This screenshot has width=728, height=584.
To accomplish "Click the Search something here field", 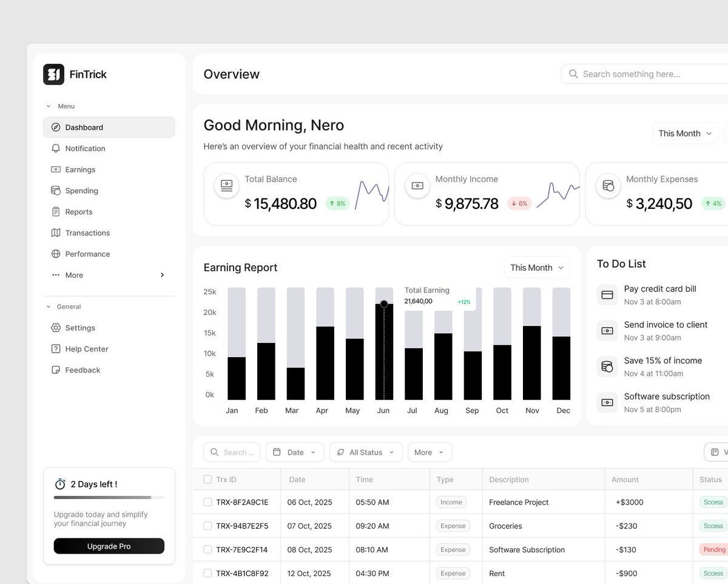I will tap(644, 74).
